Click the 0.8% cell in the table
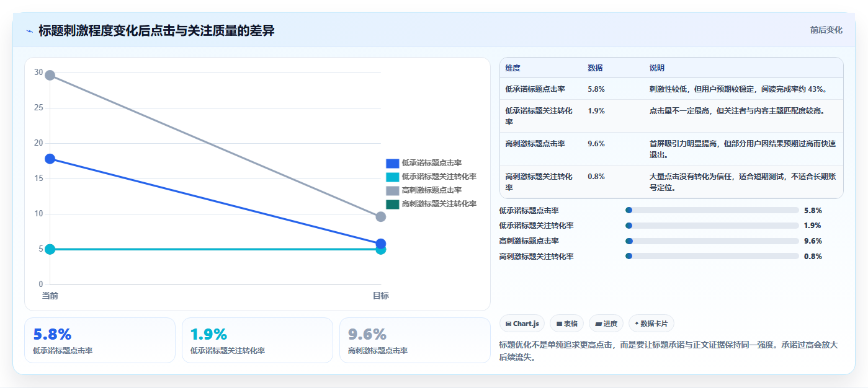868x388 pixels. tap(596, 177)
